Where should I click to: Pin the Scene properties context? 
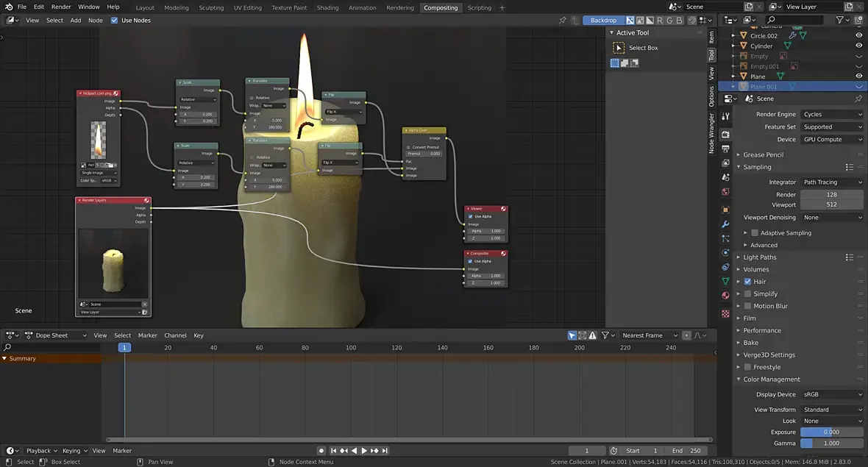pos(858,99)
